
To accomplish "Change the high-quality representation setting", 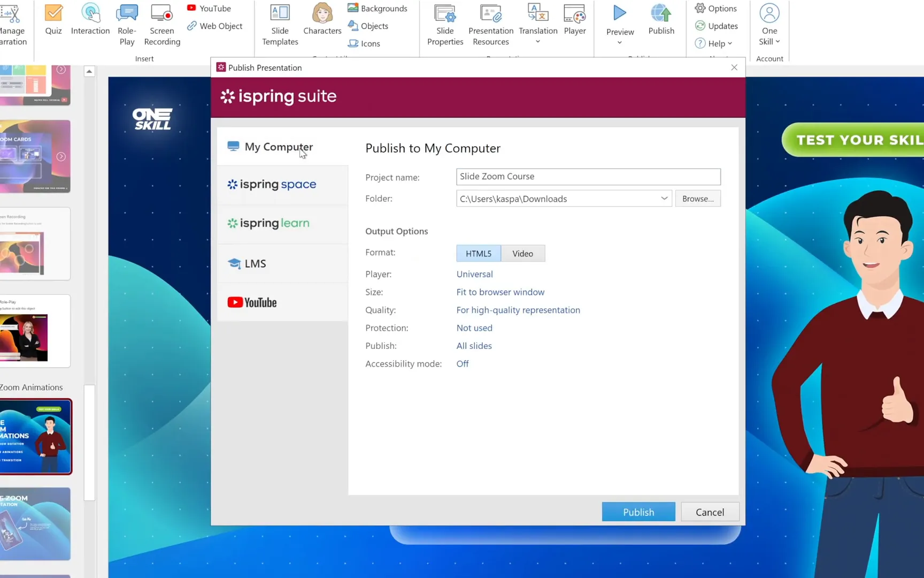I will [518, 310].
